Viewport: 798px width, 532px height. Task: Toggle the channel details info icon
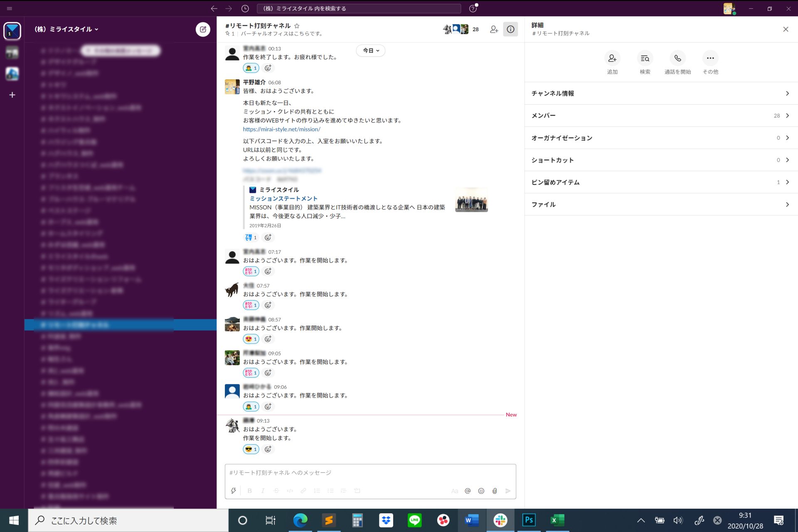510,29
